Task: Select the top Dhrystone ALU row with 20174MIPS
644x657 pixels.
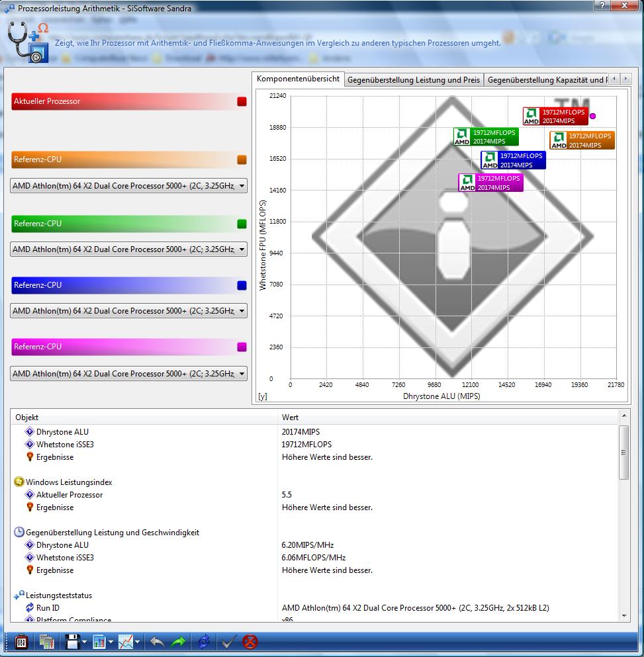Action: (x=314, y=431)
